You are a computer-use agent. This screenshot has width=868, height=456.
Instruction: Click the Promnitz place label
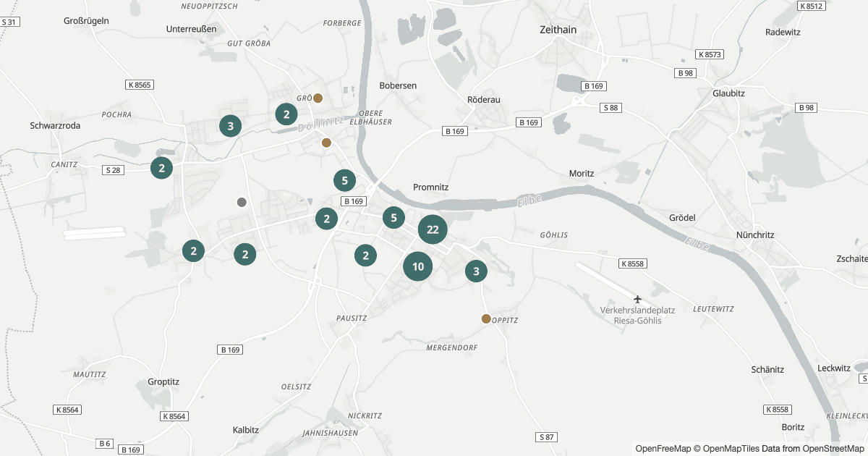[x=431, y=187]
